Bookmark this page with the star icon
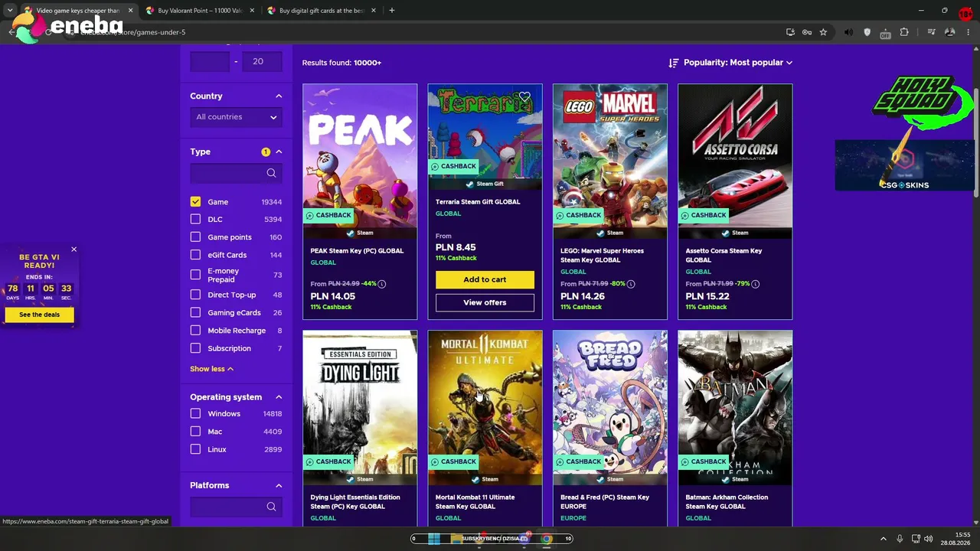The height and width of the screenshot is (551, 980). (x=823, y=32)
